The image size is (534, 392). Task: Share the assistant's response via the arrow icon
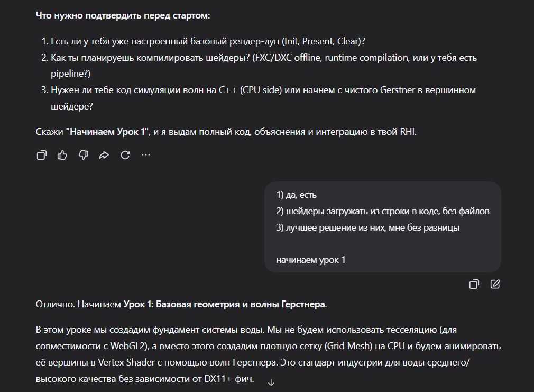tap(104, 155)
